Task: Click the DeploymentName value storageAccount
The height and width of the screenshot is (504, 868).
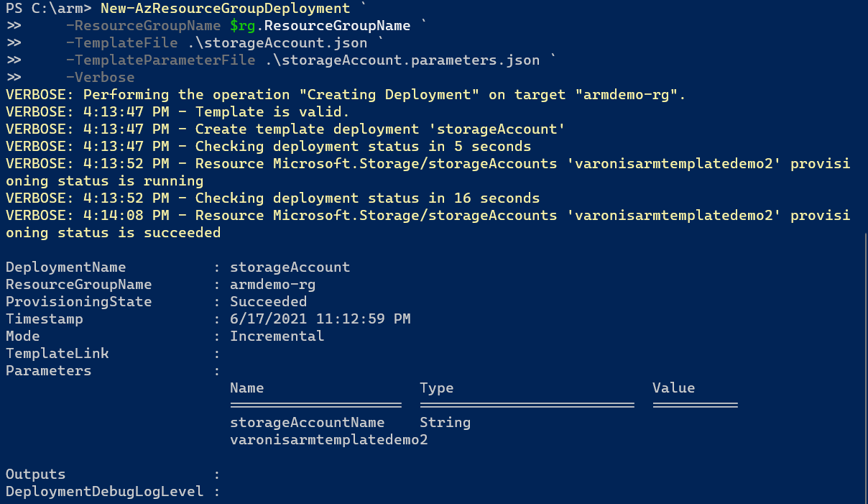Action: point(290,267)
